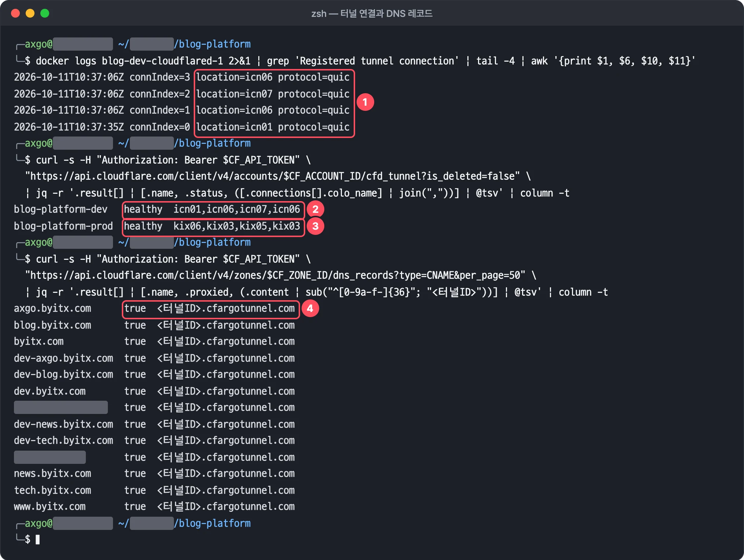Click the final empty prompt cursor

pyautogui.click(x=37, y=539)
